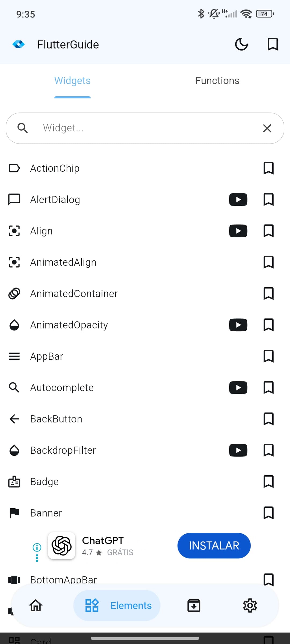The height and width of the screenshot is (644, 290).
Task: Toggle dark mode with the moon icon
Action: [x=241, y=44]
